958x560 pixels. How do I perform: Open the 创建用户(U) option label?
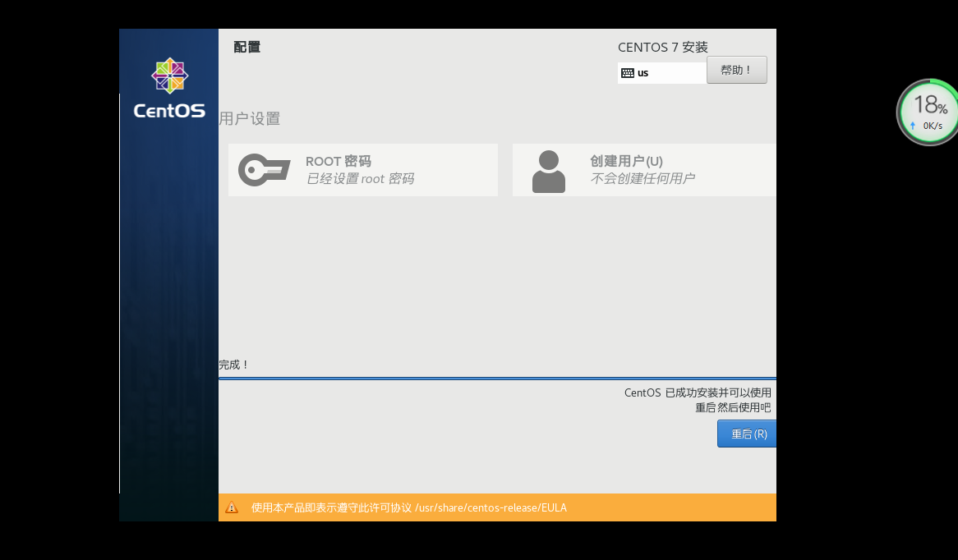pyautogui.click(x=626, y=161)
